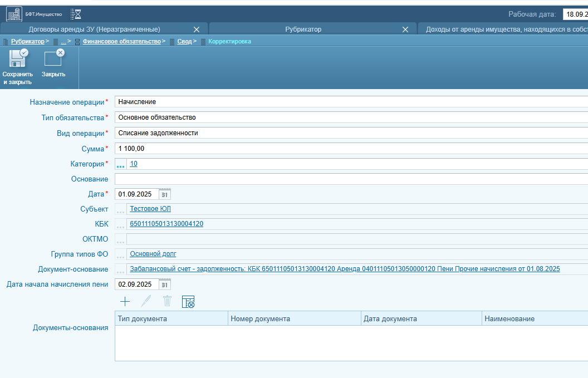Open КБК lookup ellipsis button
The width and height of the screenshot is (588, 378).
pos(120,224)
